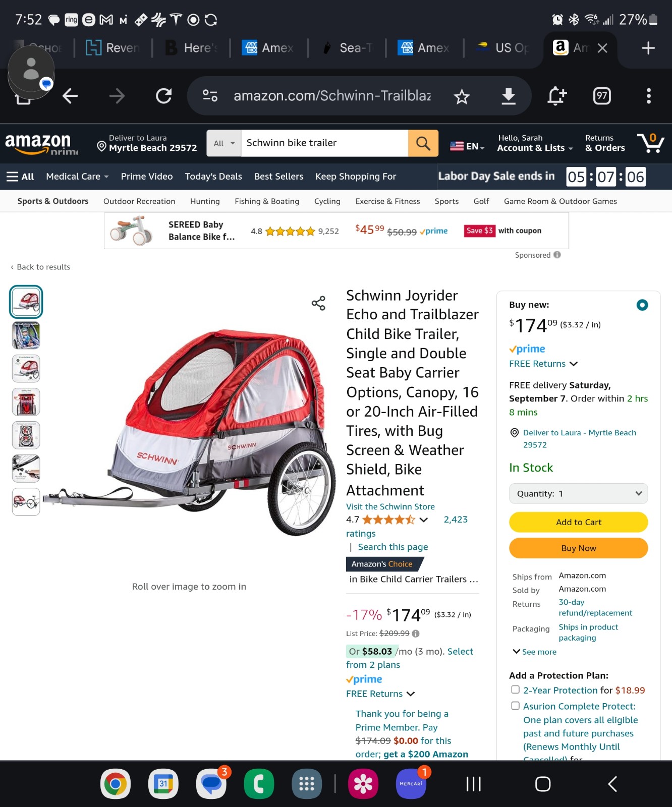The height and width of the screenshot is (807, 672).
Task: Select the second product thumbnail image
Action: pyautogui.click(x=26, y=335)
